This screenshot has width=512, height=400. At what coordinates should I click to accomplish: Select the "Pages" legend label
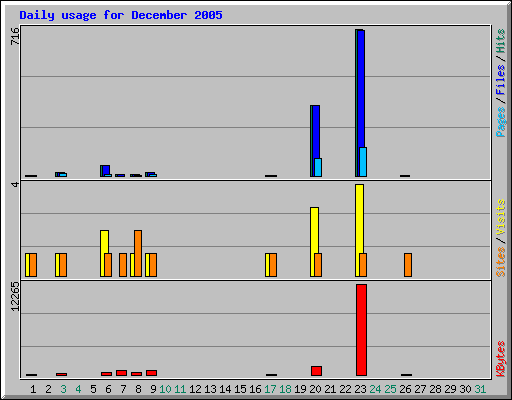[x=501, y=122]
